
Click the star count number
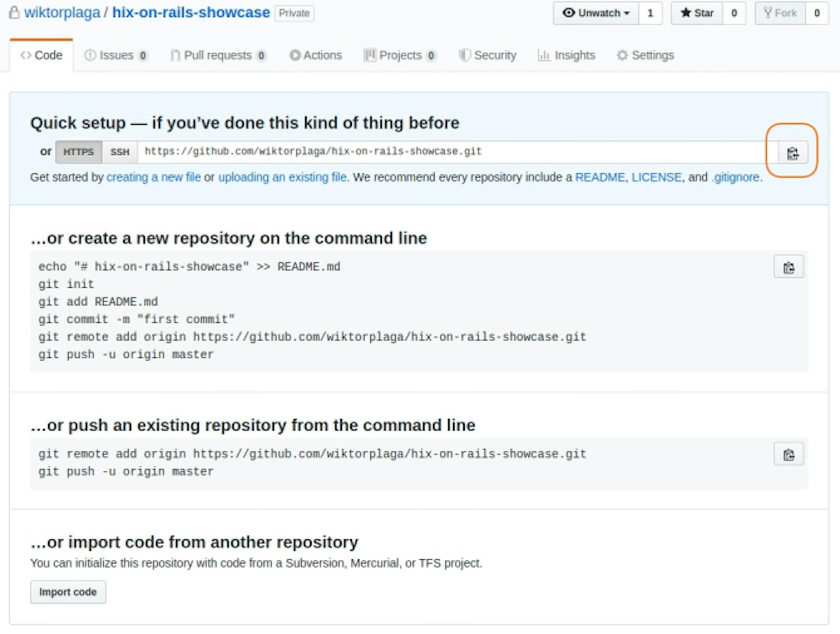(734, 13)
